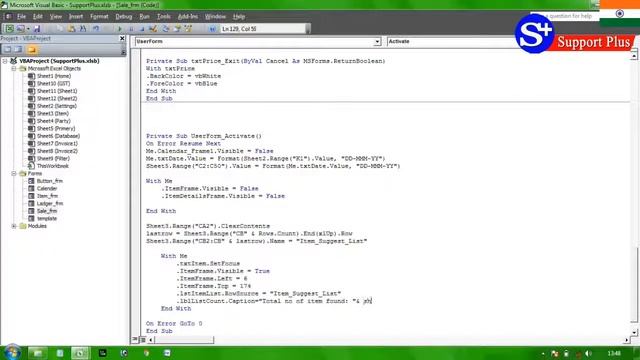Viewport: 640px width, 360px height.
Task: Click View Object icon in Project panel
Action: (18, 49)
